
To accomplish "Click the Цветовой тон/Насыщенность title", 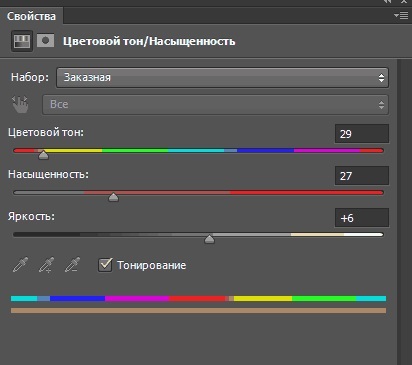I will pos(149,41).
